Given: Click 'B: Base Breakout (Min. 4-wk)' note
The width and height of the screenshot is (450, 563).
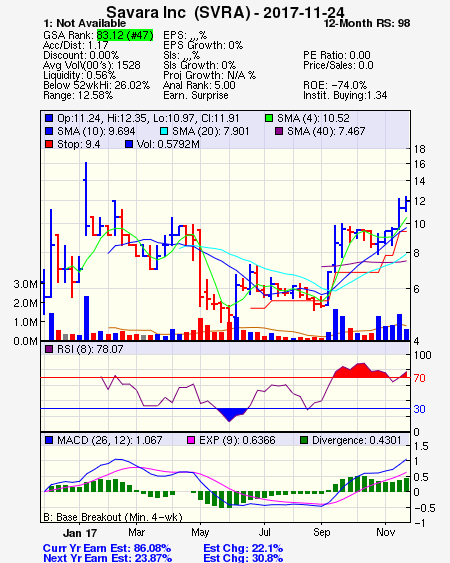Looking at the screenshot, I should [113, 517].
